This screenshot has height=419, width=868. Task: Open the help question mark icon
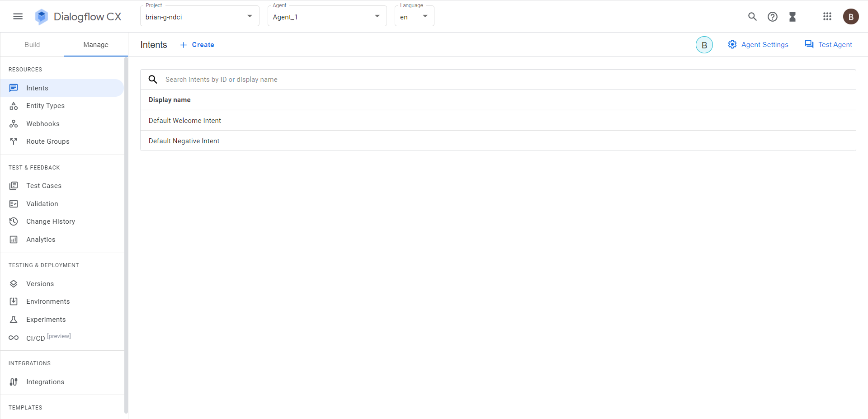pos(773,17)
